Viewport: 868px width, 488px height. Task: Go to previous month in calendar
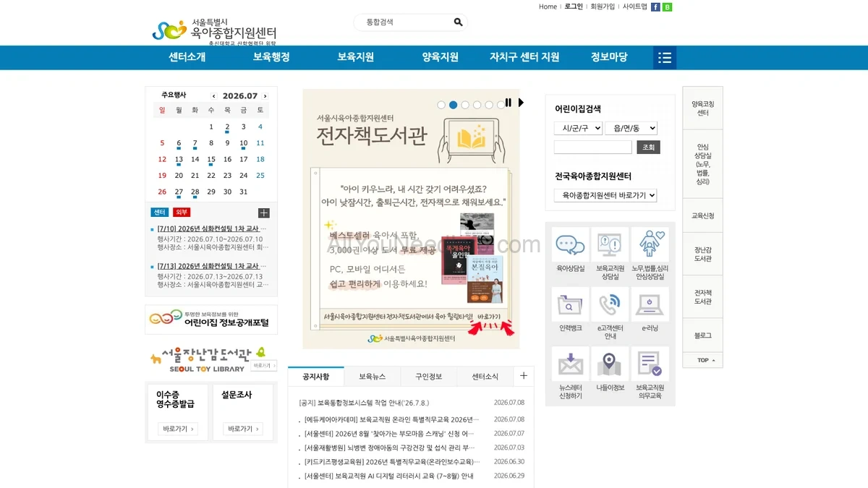(x=213, y=96)
